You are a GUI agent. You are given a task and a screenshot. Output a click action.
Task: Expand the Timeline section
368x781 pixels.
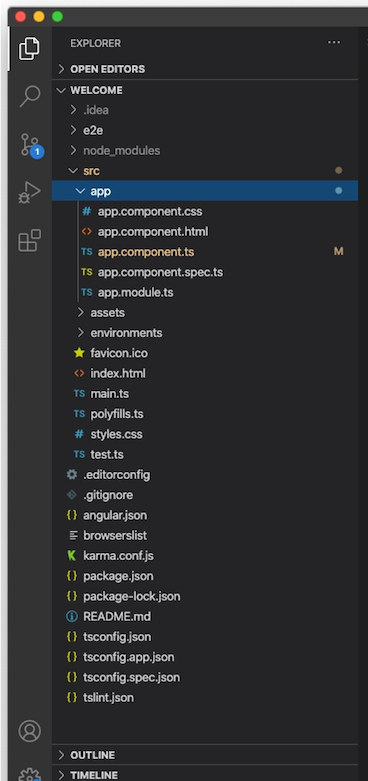(x=205, y=775)
